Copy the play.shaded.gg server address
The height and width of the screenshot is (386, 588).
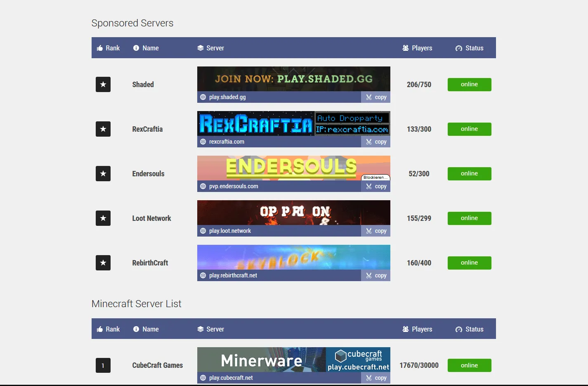point(376,97)
